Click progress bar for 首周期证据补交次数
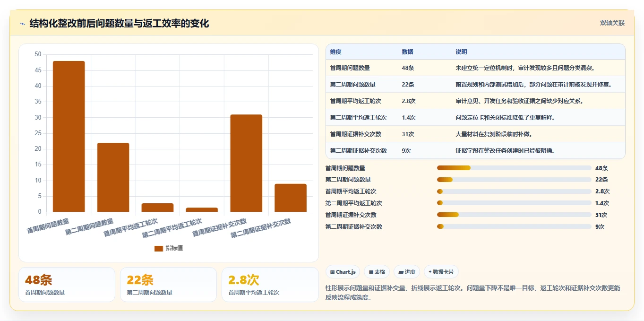 pyautogui.click(x=514, y=215)
